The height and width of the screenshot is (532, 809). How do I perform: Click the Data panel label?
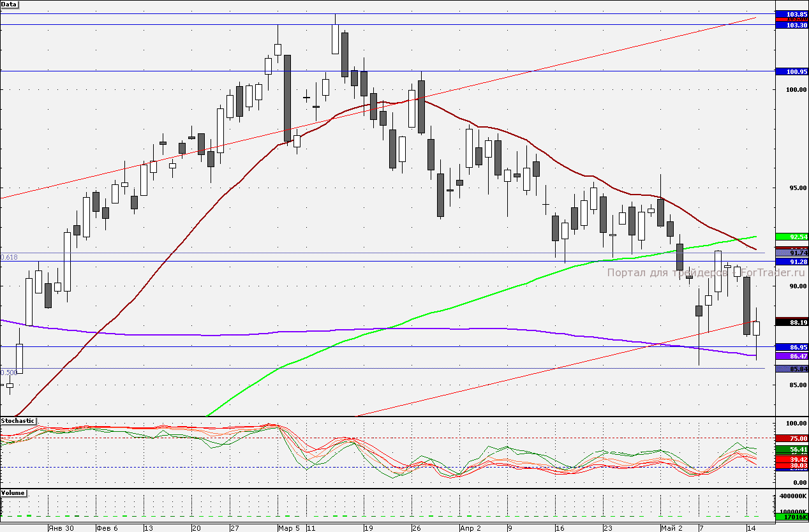(x=10, y=4)
